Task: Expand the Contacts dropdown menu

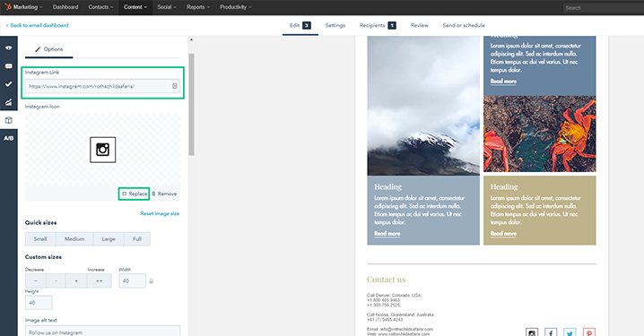Action: coord(100,7)
